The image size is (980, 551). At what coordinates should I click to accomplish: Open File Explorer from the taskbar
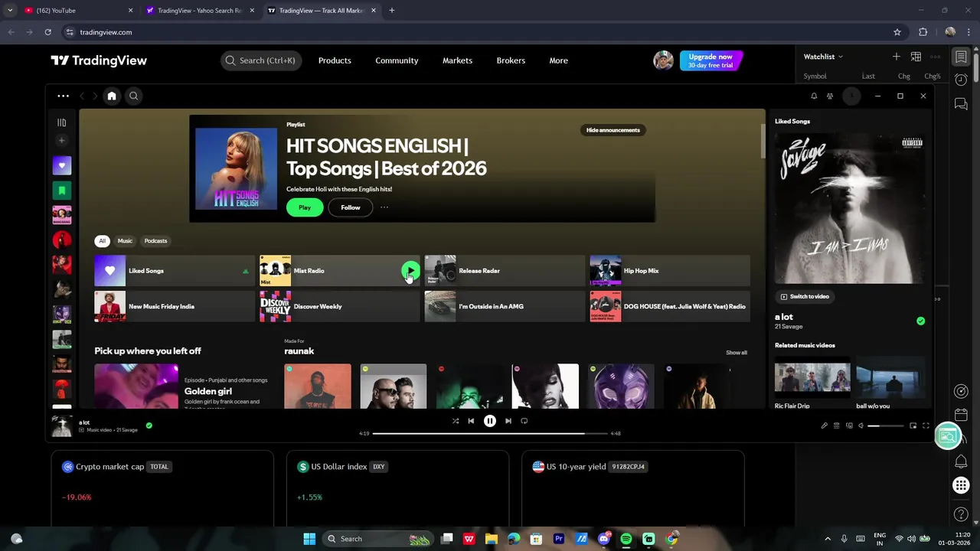(x=492, y=539)
